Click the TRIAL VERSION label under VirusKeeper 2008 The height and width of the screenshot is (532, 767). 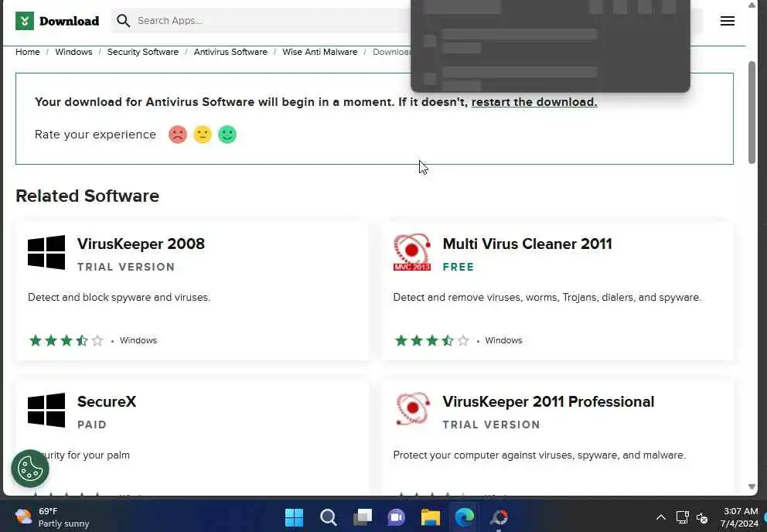coord(126,267)
